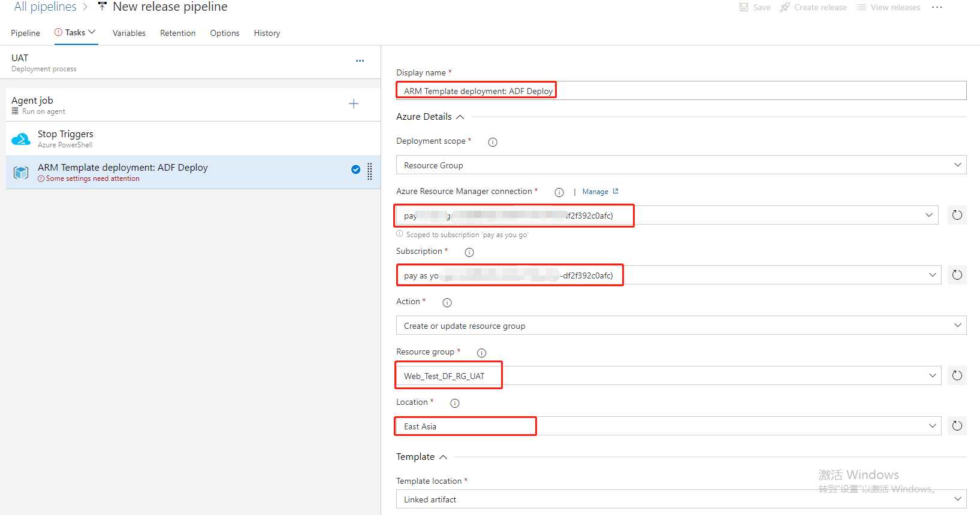Select the Stop Triggers task
The height and width of the screenshot is (515, 980).
pyautogui.click(x=193, y=139)
